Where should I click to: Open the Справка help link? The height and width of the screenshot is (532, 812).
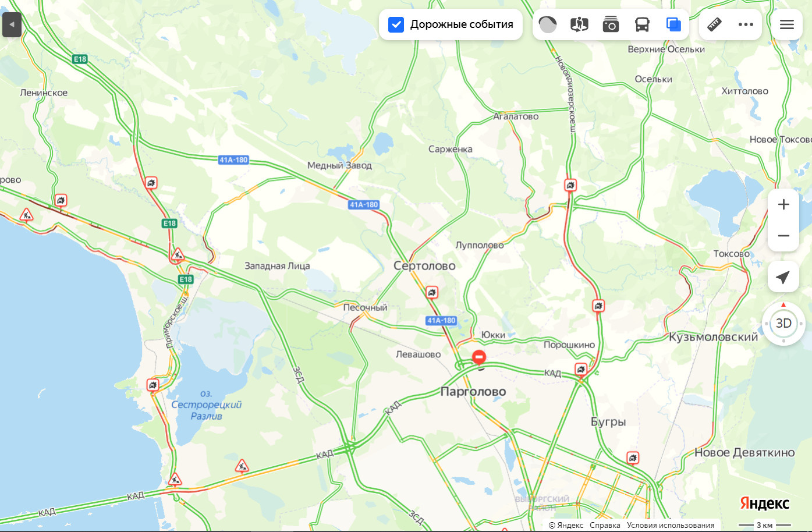605,525
